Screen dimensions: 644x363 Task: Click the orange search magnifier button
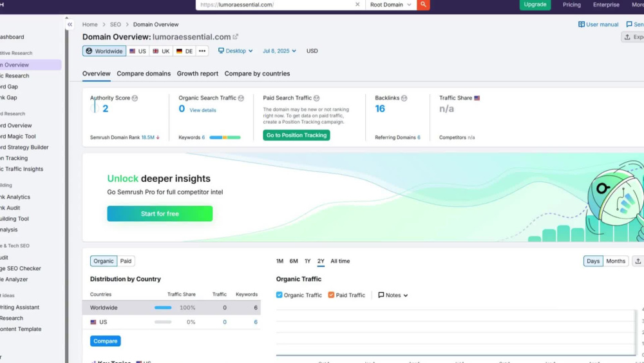pyautogui.click(x=423, y=5)
